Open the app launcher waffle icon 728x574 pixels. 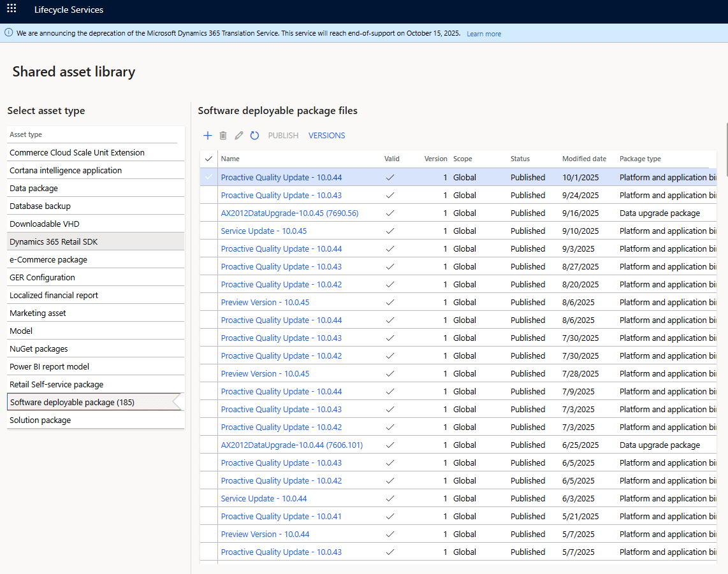(x=11, y=9)
